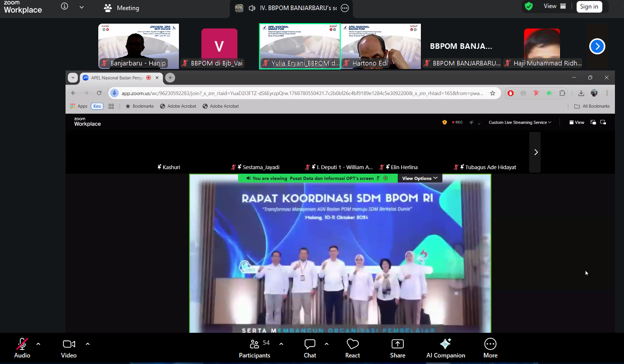Click the React heart icon

pyautogui.click(x=352, y=348)
